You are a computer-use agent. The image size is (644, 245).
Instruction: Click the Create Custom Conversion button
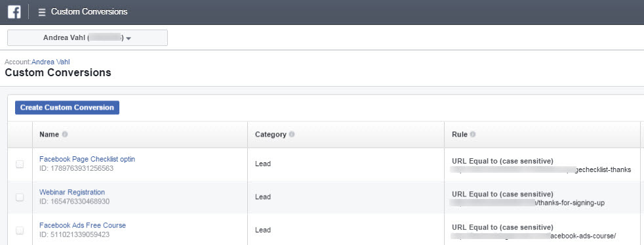[x=67, y=108]
